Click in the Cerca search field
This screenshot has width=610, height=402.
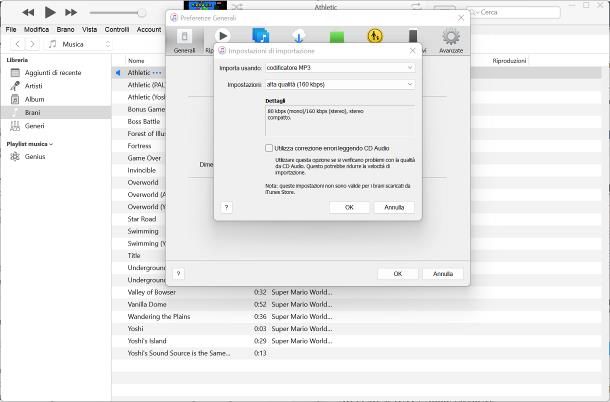(514, 12)
